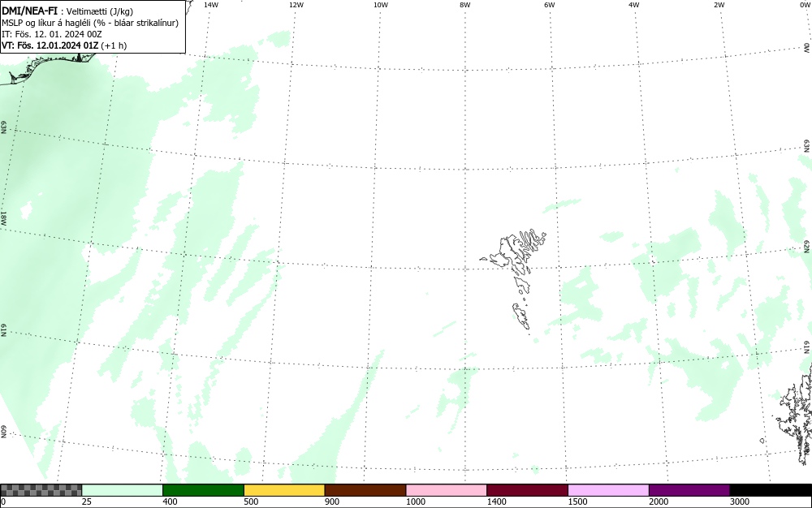Click the "2W" longitude label
Image resolution: width=812 pixels, height=508 pixels.
pyautogui.click(x=719, y=5)
